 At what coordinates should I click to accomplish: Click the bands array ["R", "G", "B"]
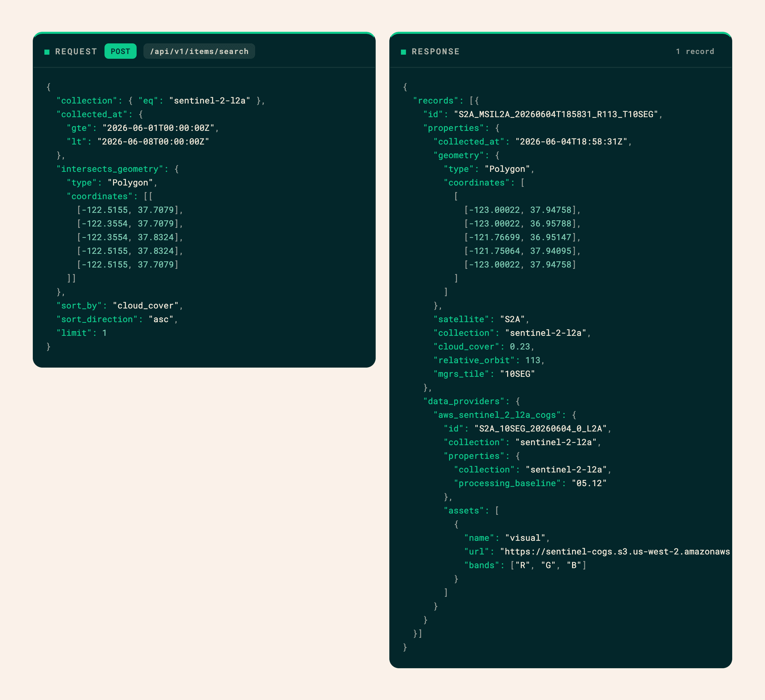[x=548, y=565]
